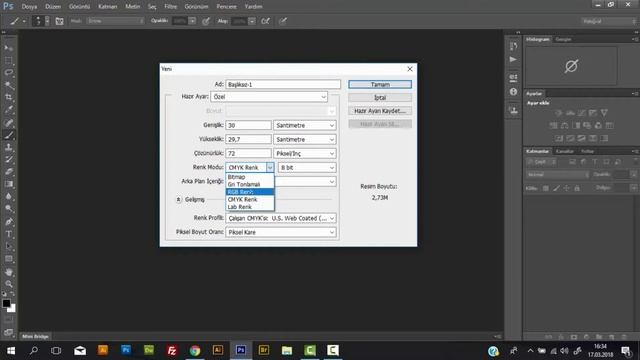Select the Crop tool
Screen dimensions: 640x360
pos(9,97)
